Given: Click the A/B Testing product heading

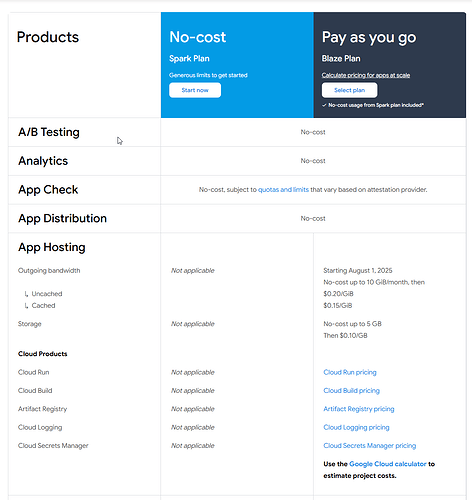Looking at the screenshot, I should tap(49, 132).
